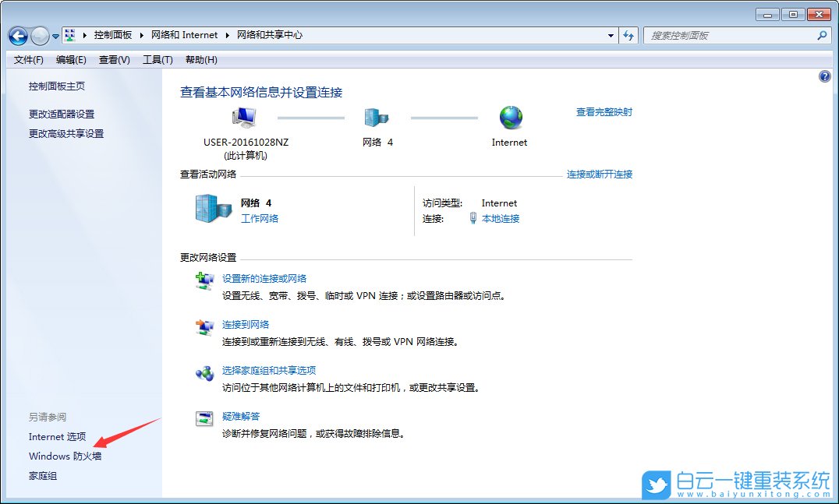Click the refresh icon beside the address bar

tap(628, 35)
